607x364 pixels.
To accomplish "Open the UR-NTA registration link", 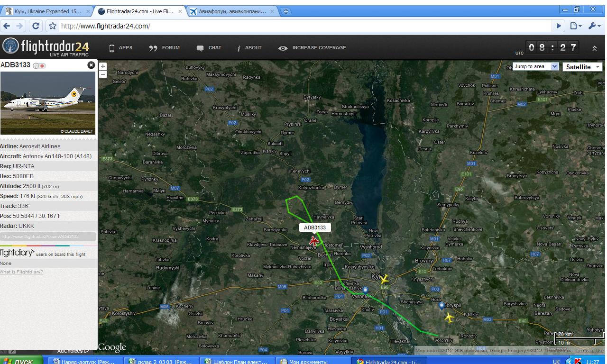I will 23,166.
